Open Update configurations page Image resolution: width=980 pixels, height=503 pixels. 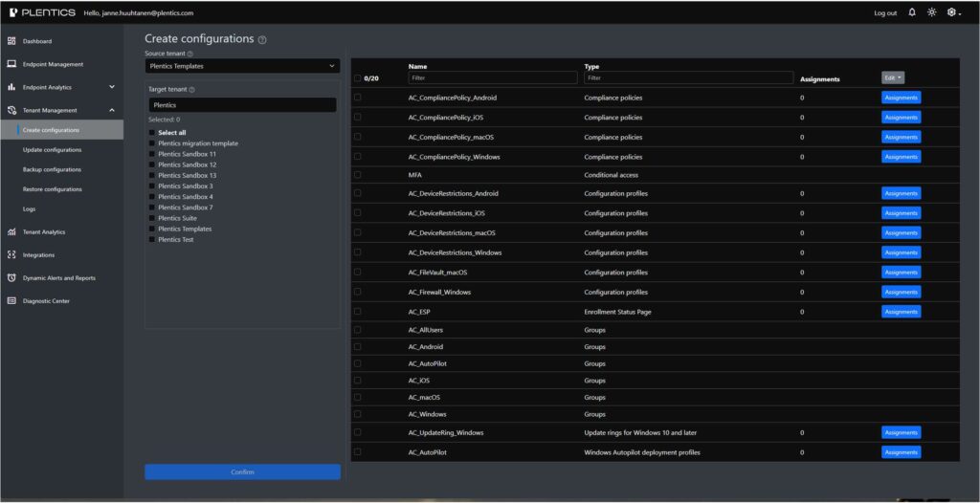point(52,150)
